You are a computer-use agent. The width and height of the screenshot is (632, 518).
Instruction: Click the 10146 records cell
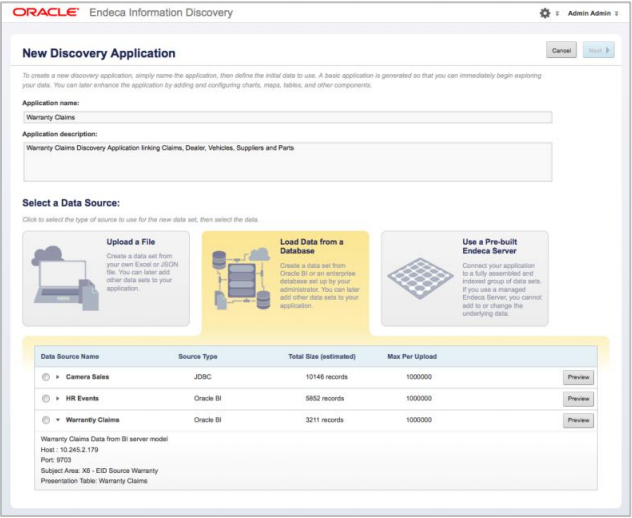pyautogui.click(x=326, y=377)
